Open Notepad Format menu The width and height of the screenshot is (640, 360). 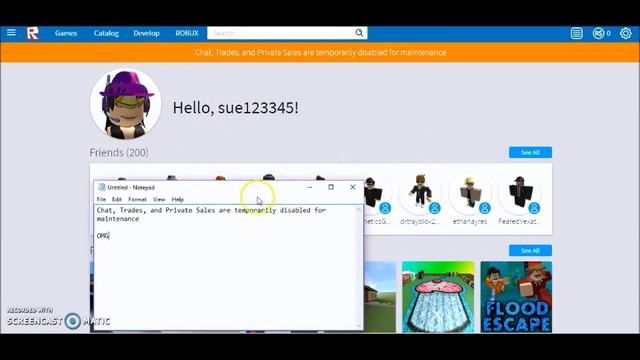[137, 199]
